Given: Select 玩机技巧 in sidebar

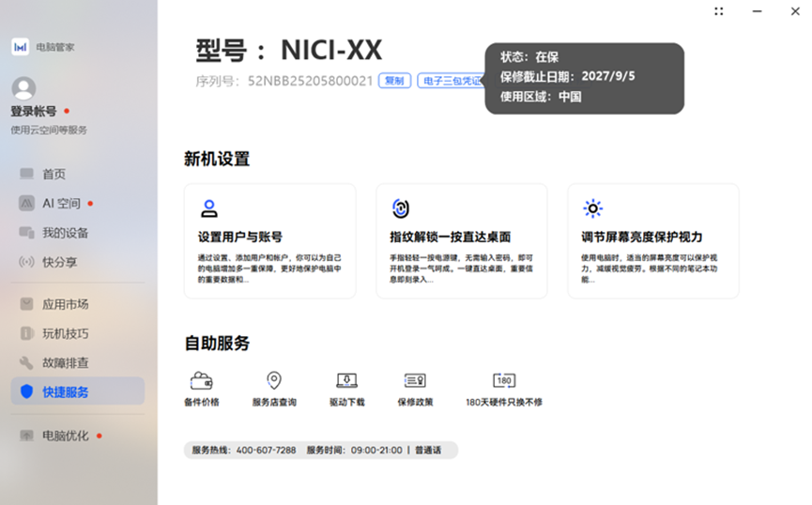Looking at the screenshot, I should click(65, 333).
